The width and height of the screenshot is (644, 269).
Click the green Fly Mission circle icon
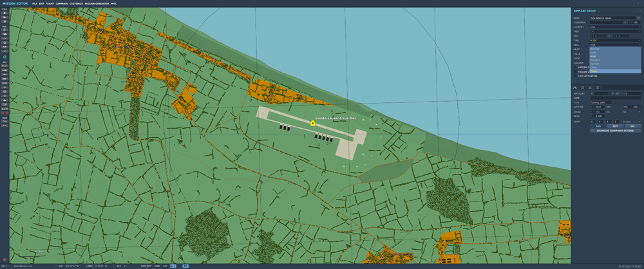coord(5,57)
